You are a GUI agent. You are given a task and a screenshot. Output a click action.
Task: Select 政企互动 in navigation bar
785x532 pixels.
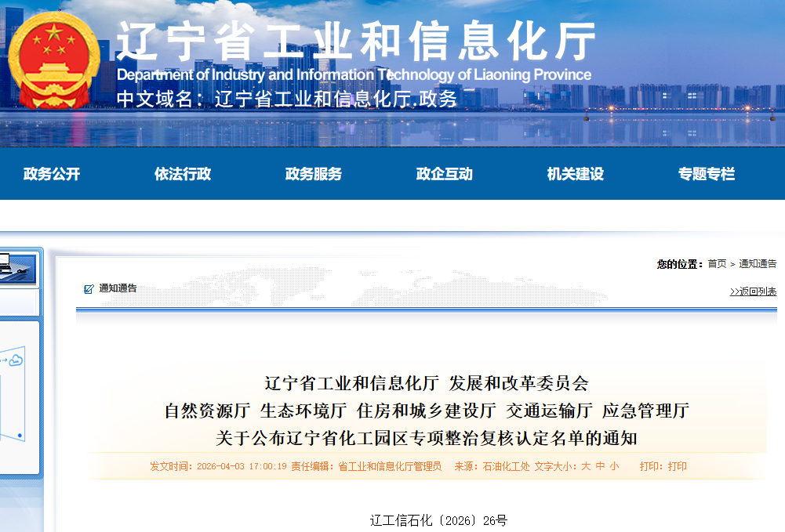click(x=445, y=174)
